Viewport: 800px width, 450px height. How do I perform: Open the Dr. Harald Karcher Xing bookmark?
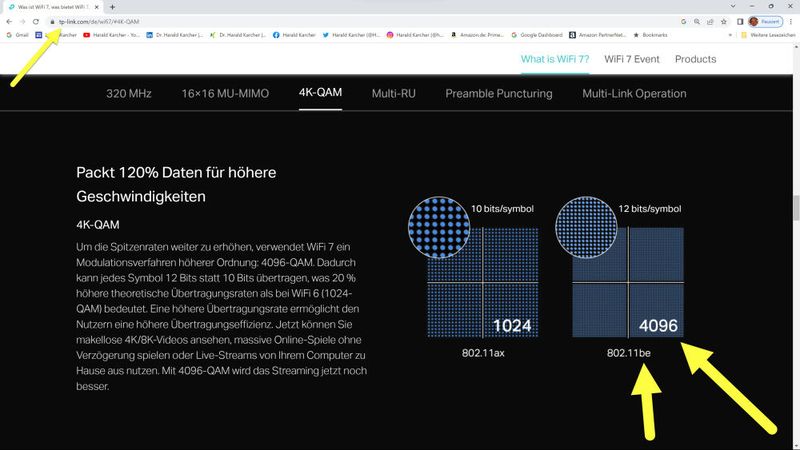coord(238,35)
